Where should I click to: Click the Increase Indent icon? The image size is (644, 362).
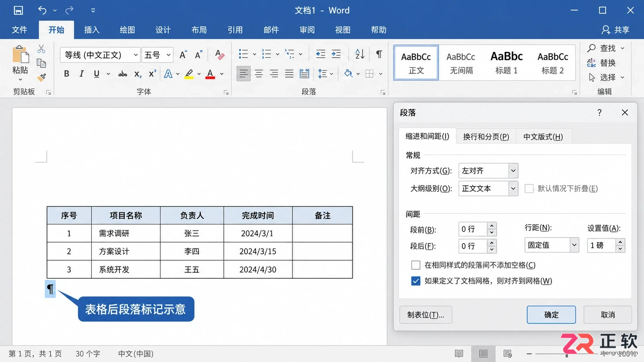(336, 55)
